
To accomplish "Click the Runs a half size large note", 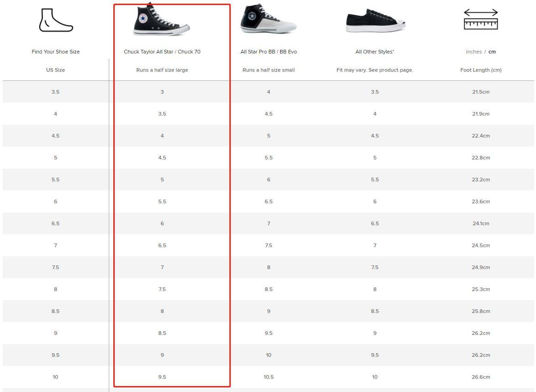I will [162, 70].
